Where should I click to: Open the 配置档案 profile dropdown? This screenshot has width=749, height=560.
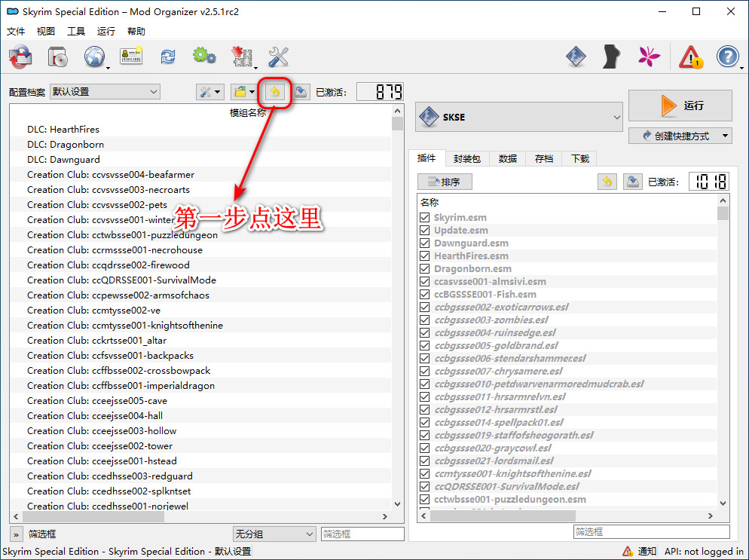tap(105, 92)
